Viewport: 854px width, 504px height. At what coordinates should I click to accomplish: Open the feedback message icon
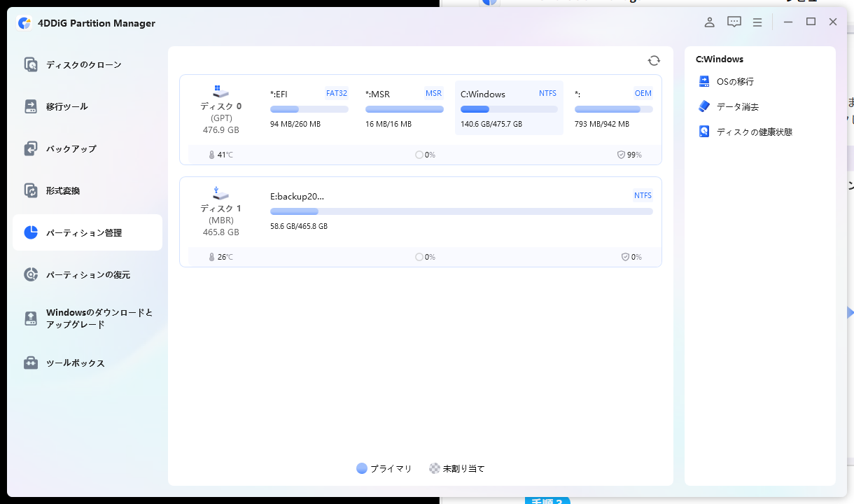(734, 22)
